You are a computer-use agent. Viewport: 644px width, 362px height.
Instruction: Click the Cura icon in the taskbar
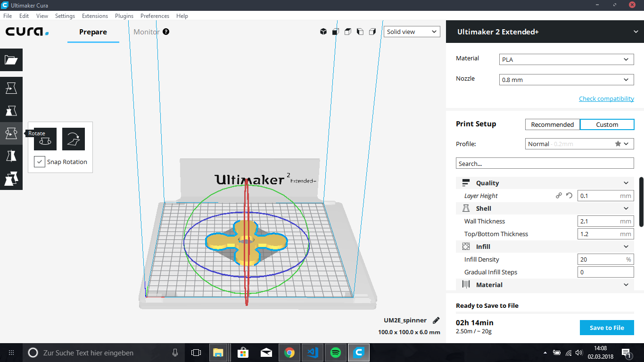(359, 353)
